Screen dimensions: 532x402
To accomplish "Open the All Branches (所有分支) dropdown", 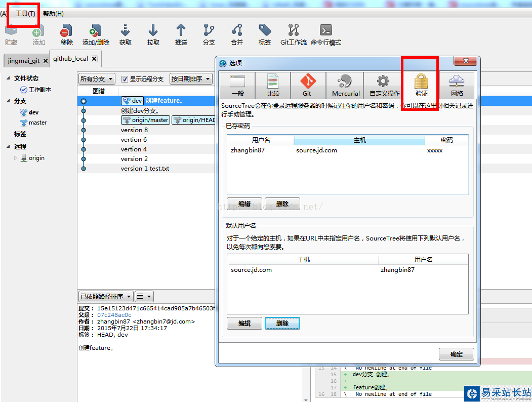I will tap(97, 79).
